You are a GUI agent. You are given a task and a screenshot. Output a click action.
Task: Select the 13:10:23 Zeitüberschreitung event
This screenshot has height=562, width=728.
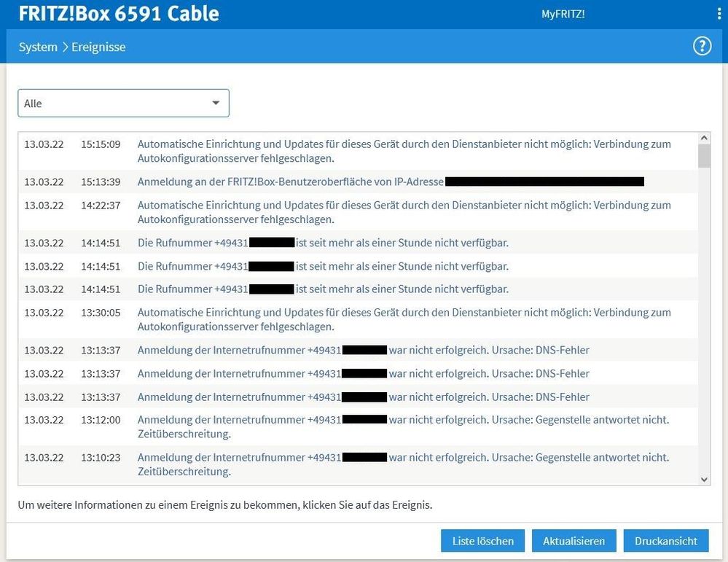pos(358,464)
